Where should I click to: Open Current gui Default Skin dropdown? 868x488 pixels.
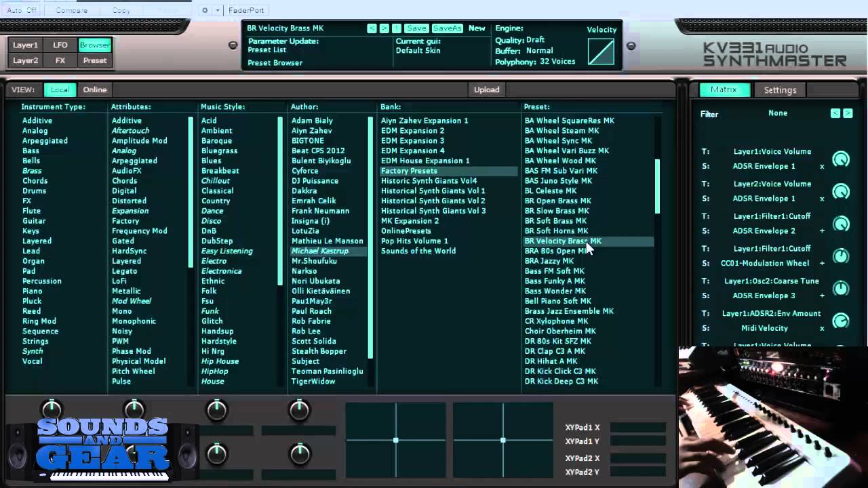tap(418, 51)
